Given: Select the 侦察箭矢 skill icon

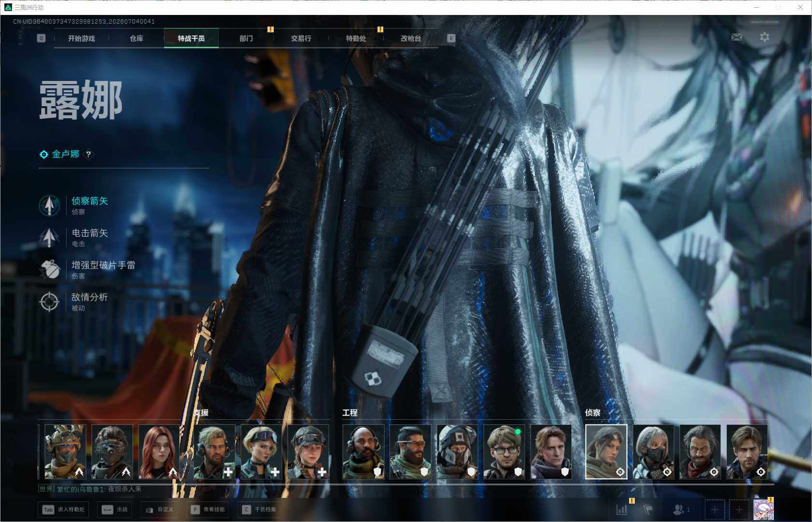Looking at the screenshot, I should click(49, 205).
